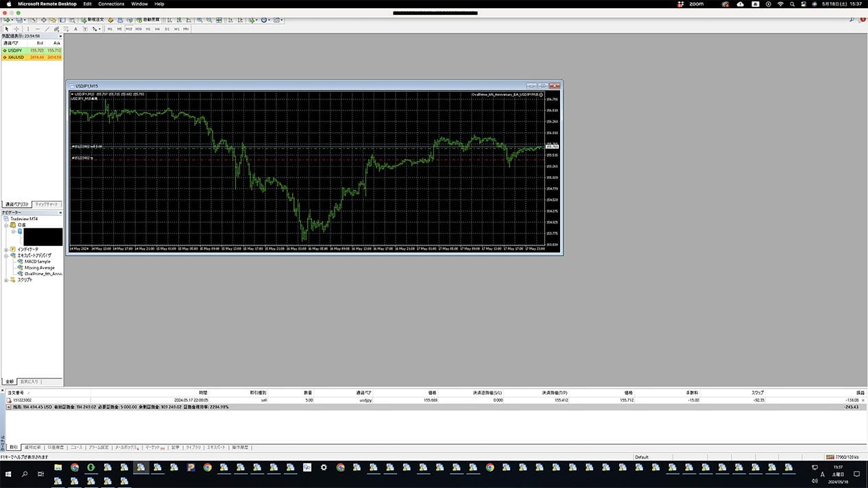Open the エキスパート terminal tab
This screenshot has height=488, width=868.
[x=217, y=447]
